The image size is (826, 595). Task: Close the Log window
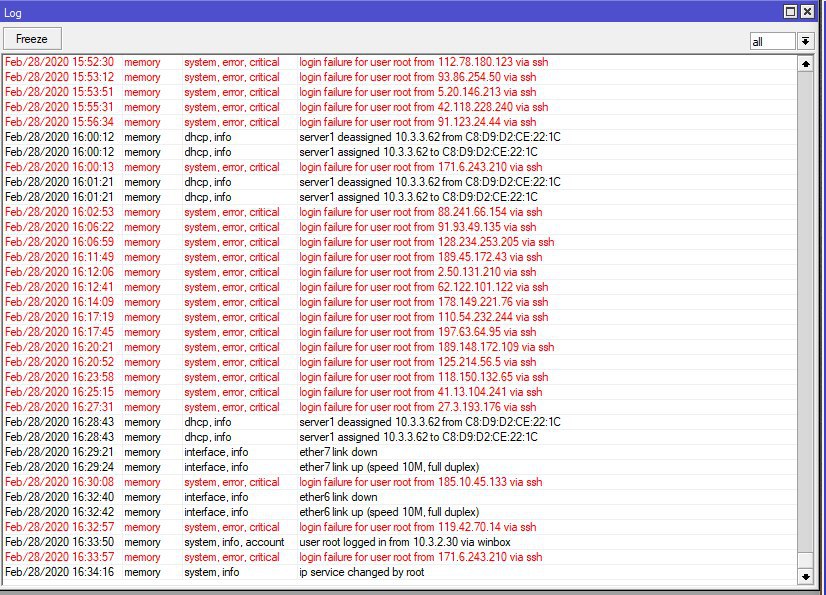(807, 11)
